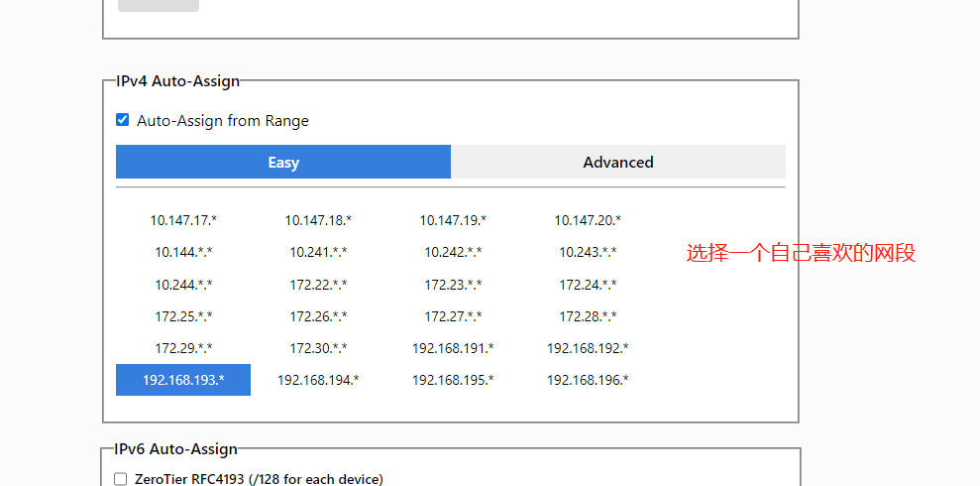Uncheck the Auto-Assign from Range checkbox
The height and width of the screenshot is (486, 980).
click(123, 120)
